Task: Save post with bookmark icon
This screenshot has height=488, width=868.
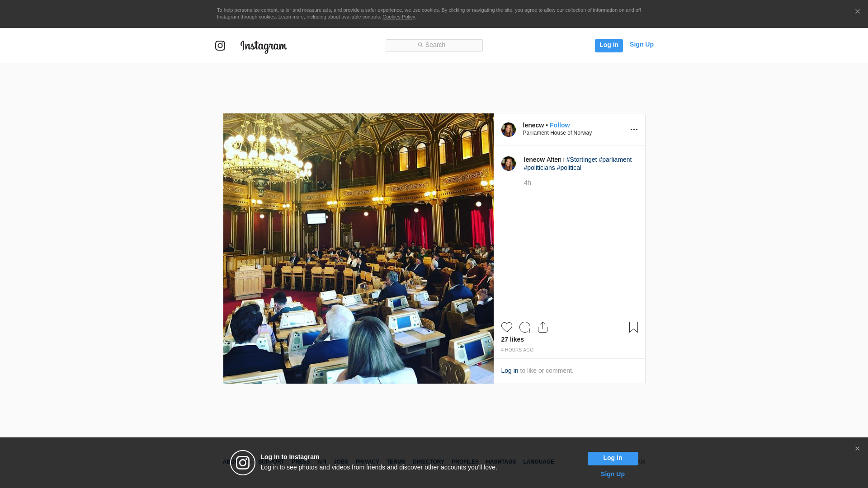Action: 633,327
